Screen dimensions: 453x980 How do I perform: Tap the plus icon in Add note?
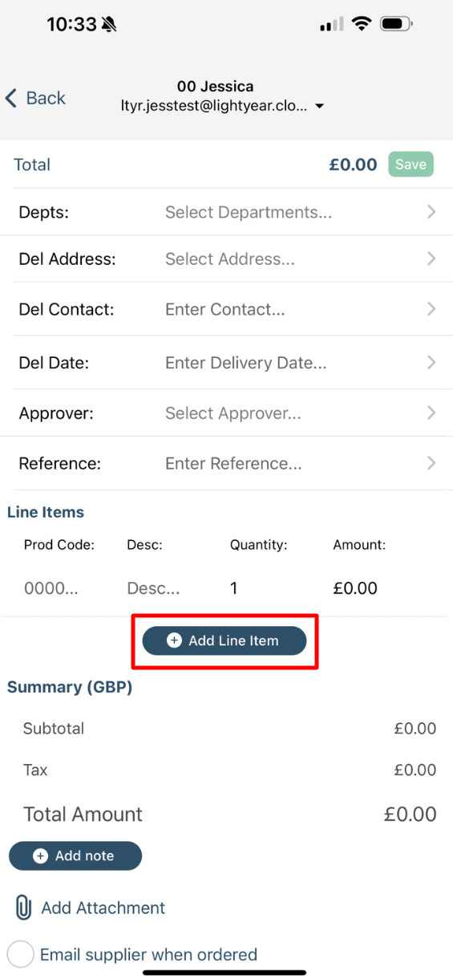[x=40, y=856]
